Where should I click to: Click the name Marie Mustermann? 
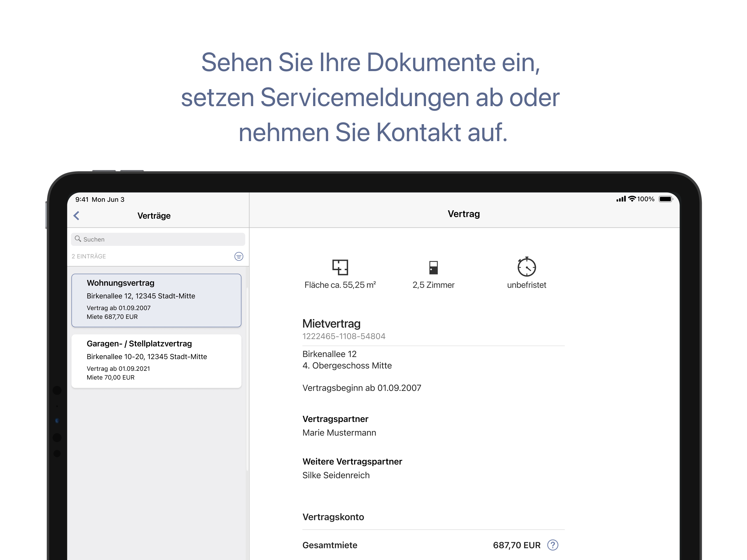(x=339, y=433)
